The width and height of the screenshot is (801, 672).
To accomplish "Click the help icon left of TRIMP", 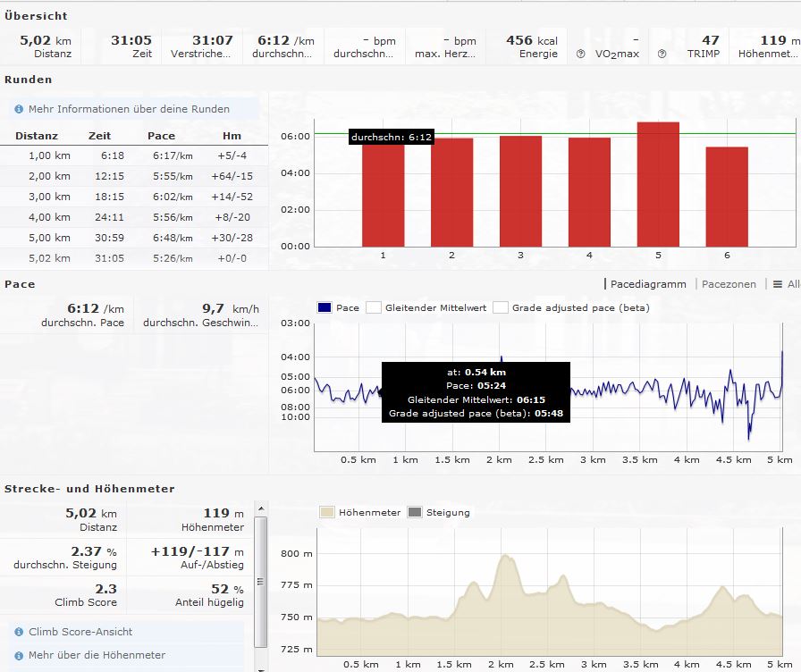I will (662, 54).
